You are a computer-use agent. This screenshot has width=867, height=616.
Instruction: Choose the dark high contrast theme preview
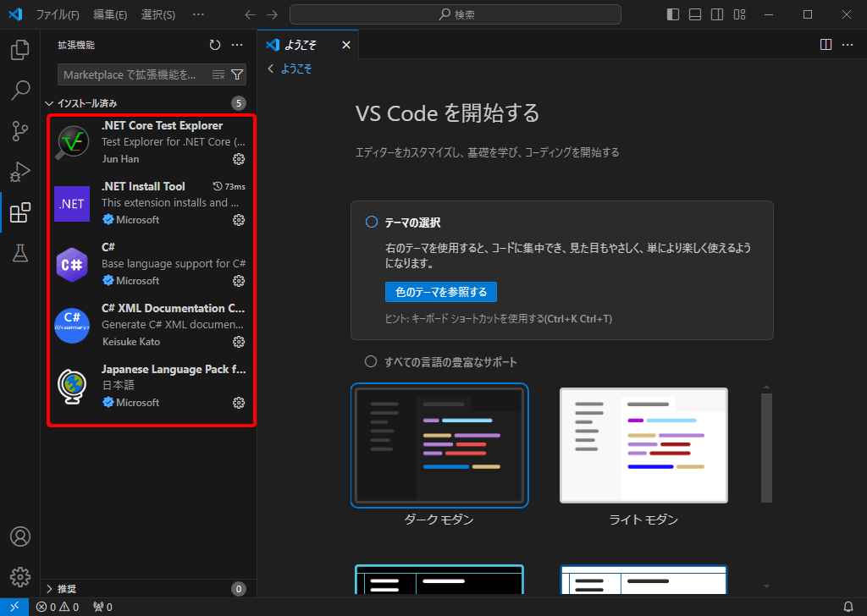pos(439,579)
